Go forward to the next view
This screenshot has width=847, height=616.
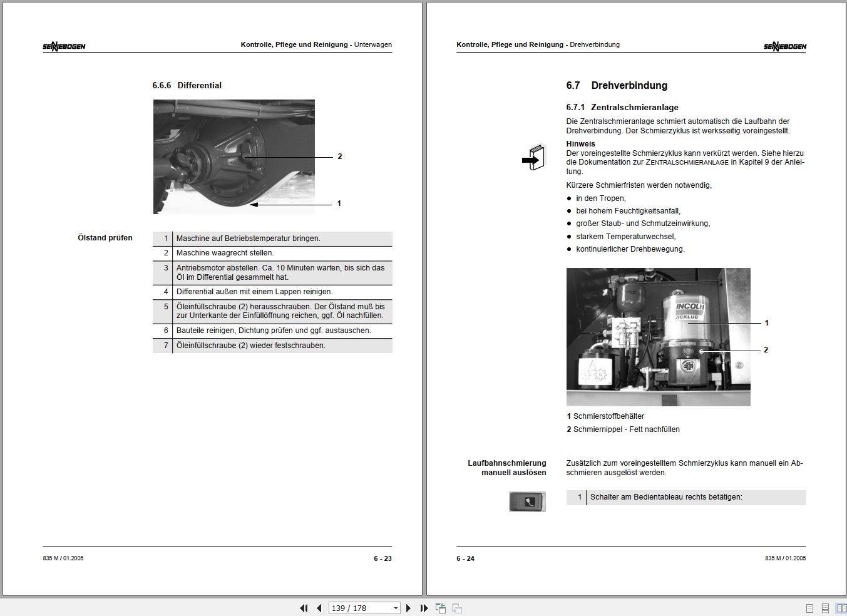pos(456,608)
